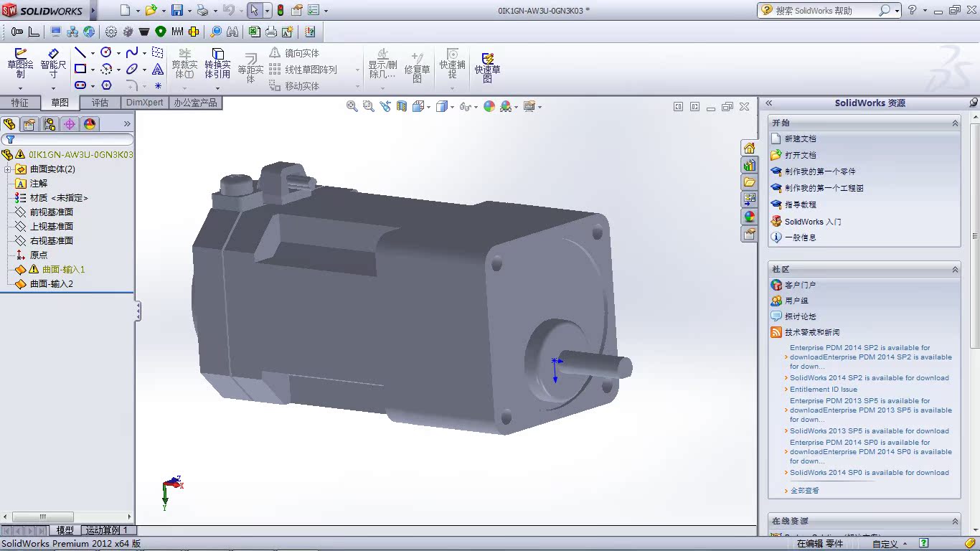The height and width of the screenshot is (551, 980).
Task: Select the Ellipse sketch tool
Action: (x=132, y=69)
